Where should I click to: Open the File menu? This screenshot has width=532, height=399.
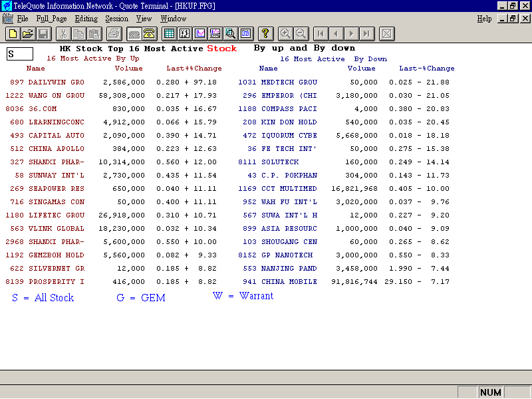23,19
